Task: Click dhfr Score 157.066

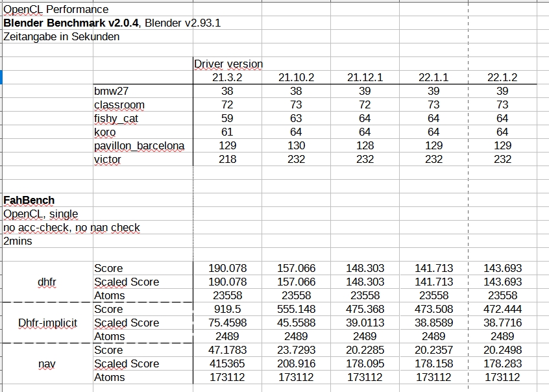Action: click(296, 268)
